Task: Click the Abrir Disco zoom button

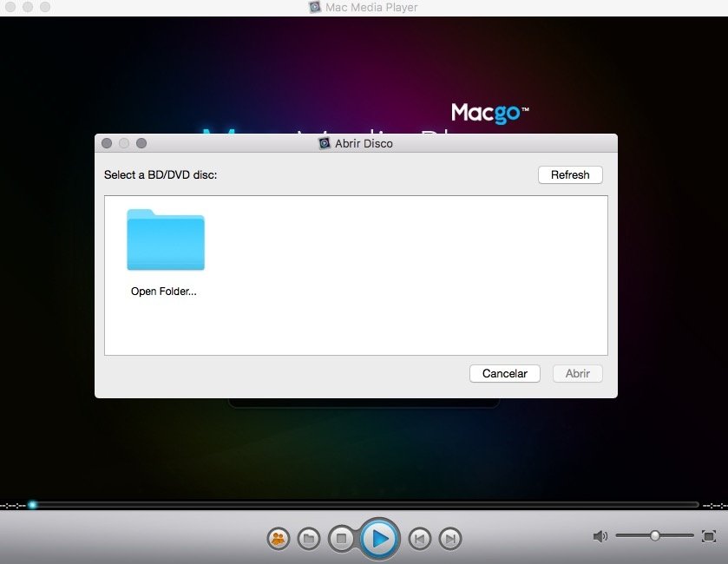Action: 141,143
